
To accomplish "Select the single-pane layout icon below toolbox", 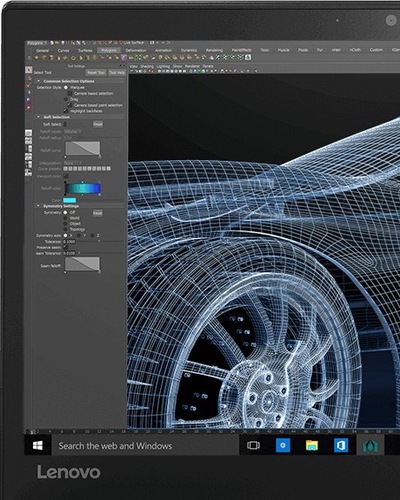I will [x=29, y=133].
